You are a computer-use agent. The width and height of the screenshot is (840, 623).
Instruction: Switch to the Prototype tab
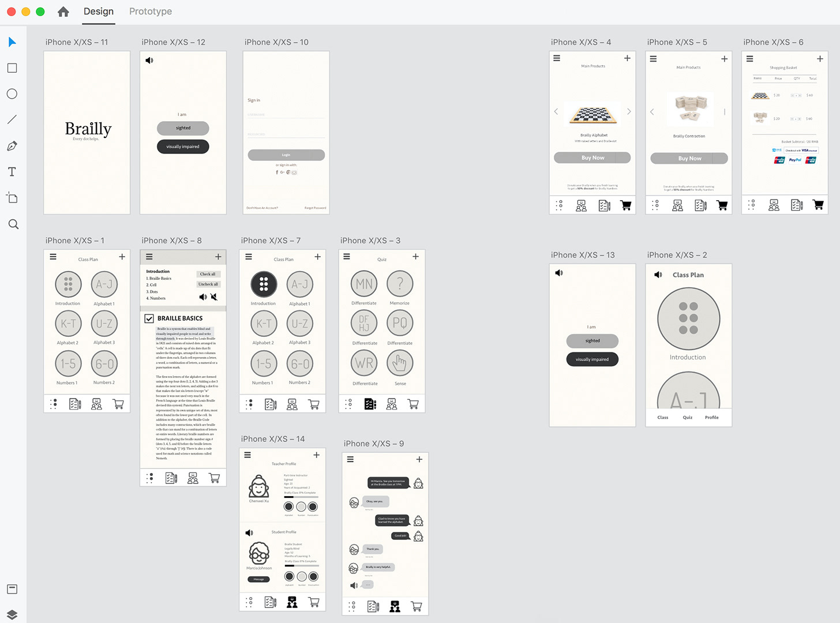tap(151, 12)
